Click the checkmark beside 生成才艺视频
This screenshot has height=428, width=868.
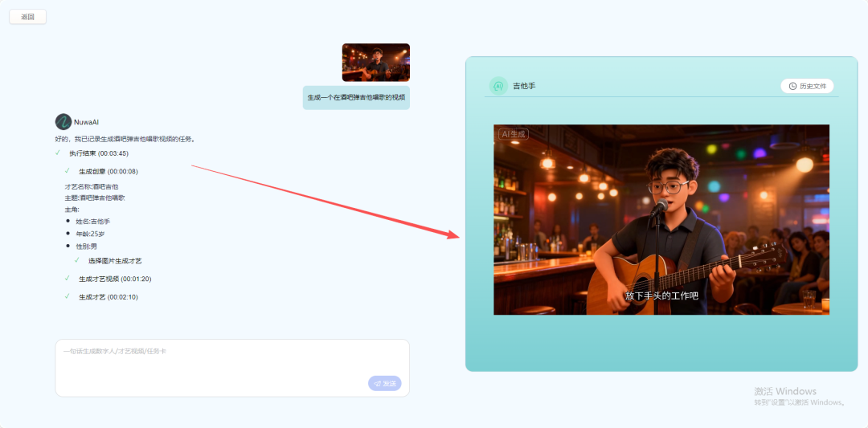coord(68,279)
